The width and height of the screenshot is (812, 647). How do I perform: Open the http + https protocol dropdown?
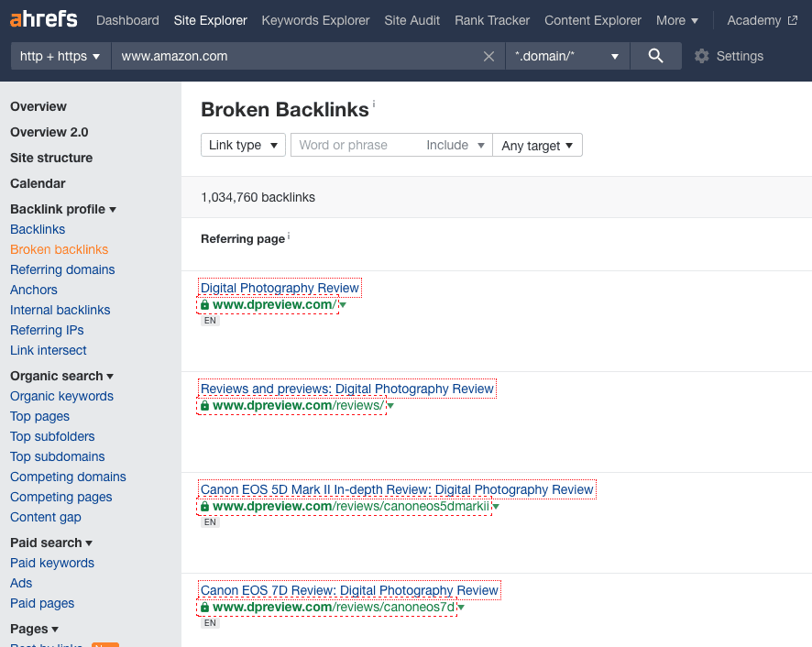coord(60,56)
